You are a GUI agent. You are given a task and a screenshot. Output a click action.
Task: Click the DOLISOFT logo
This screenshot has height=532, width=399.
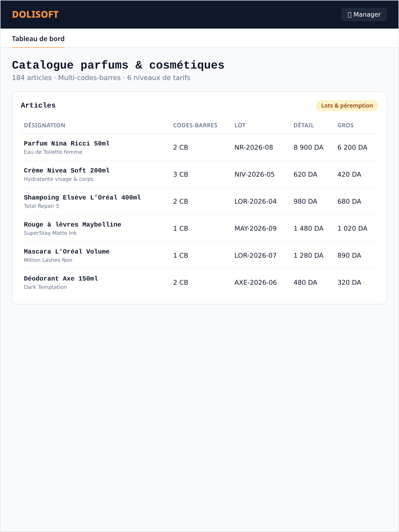(35, 15)
